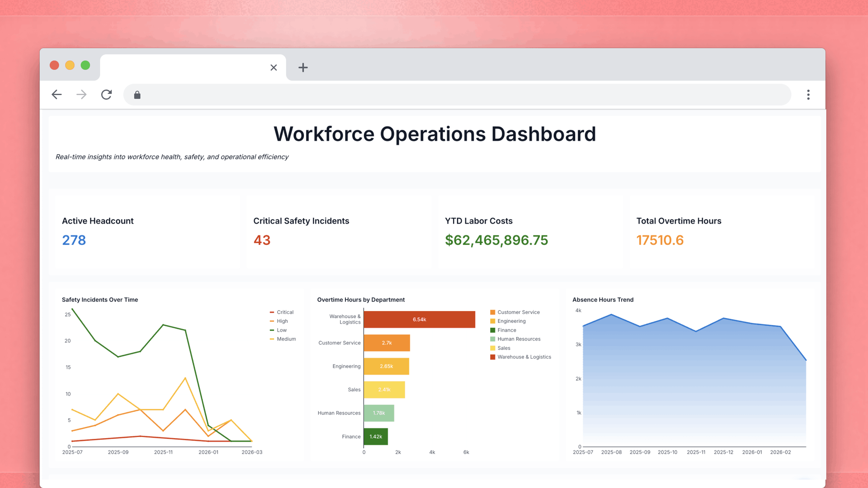The image size is (868, 488).
Task: Click the Total Overtime Hours card label
Action: pyautogui.click(x=679, y=221)
